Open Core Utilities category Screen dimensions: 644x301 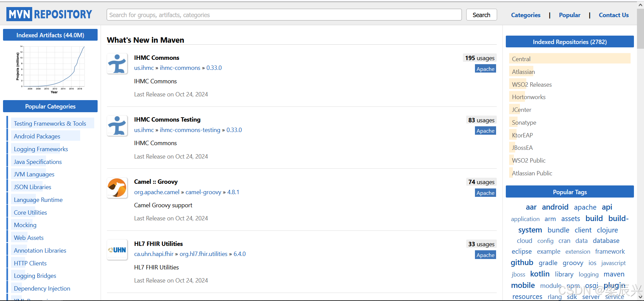(31, 213)
